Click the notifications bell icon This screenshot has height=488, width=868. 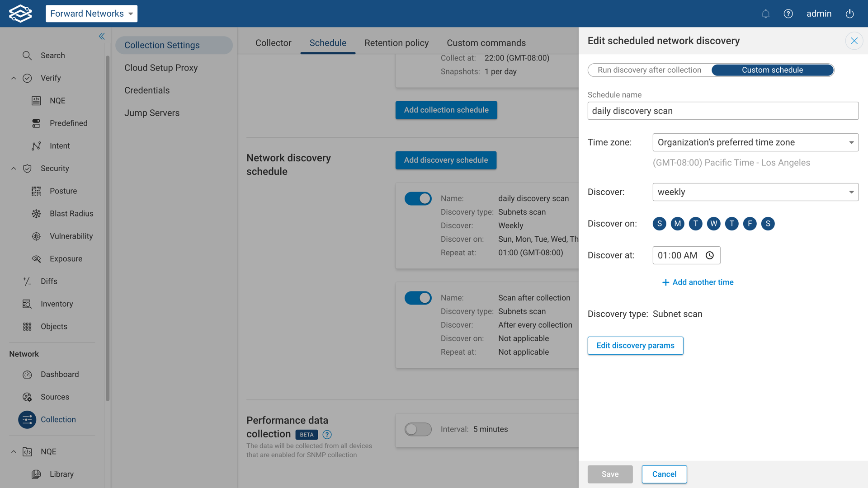coord(765,14)
